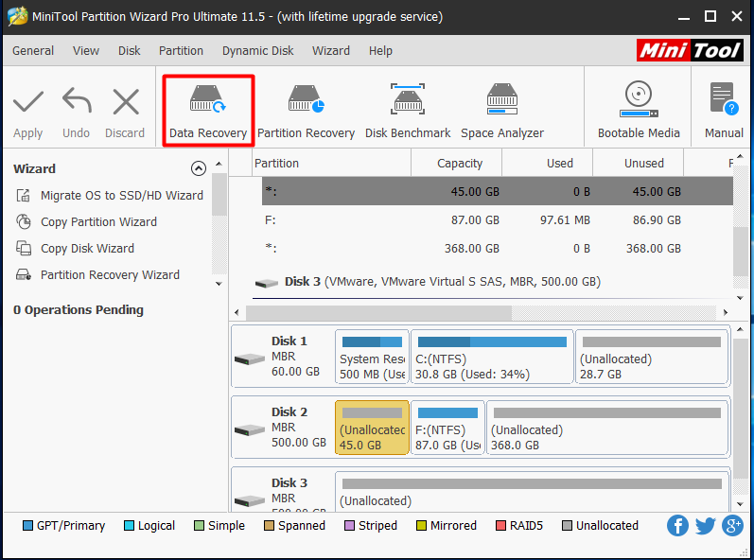
Task: Sort by the Unused column header
Action: pos(639,163)
